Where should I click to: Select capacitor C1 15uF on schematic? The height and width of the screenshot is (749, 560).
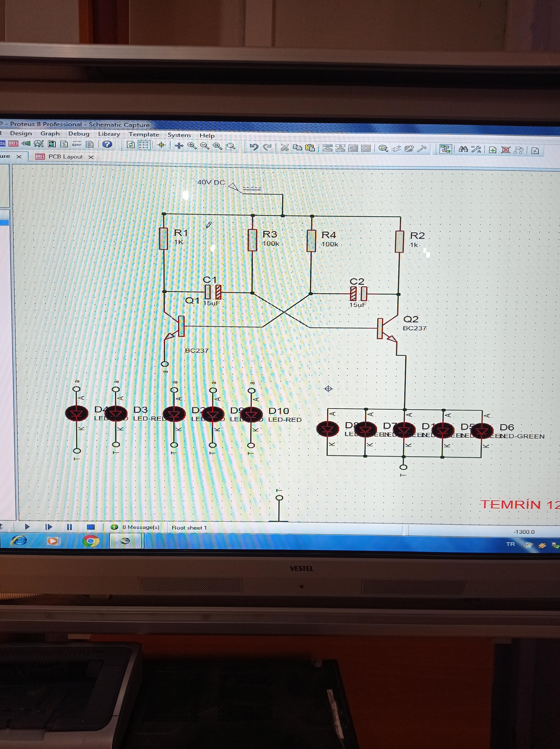pyautogui.click(x=213, y=292)
